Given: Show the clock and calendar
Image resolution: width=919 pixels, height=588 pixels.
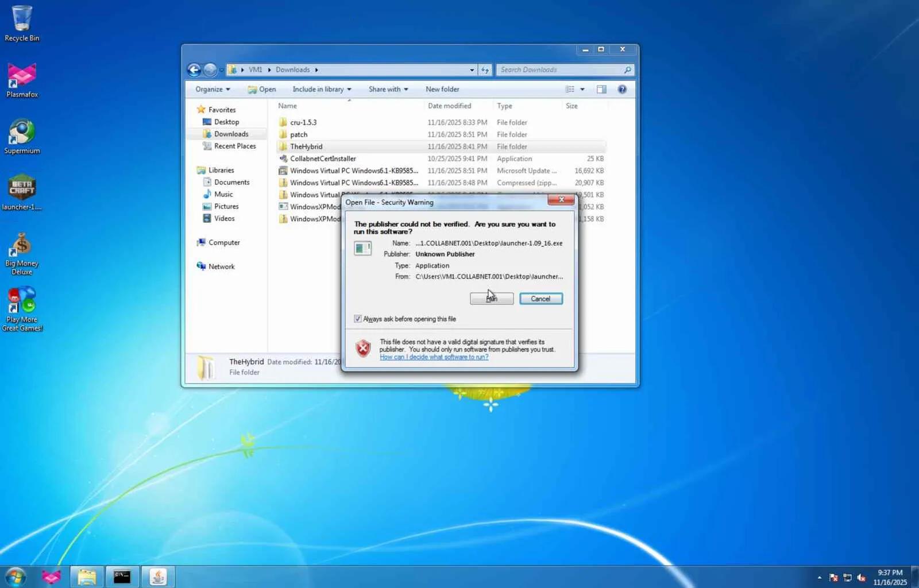Looking at the screenshot, I should [890, 577].
